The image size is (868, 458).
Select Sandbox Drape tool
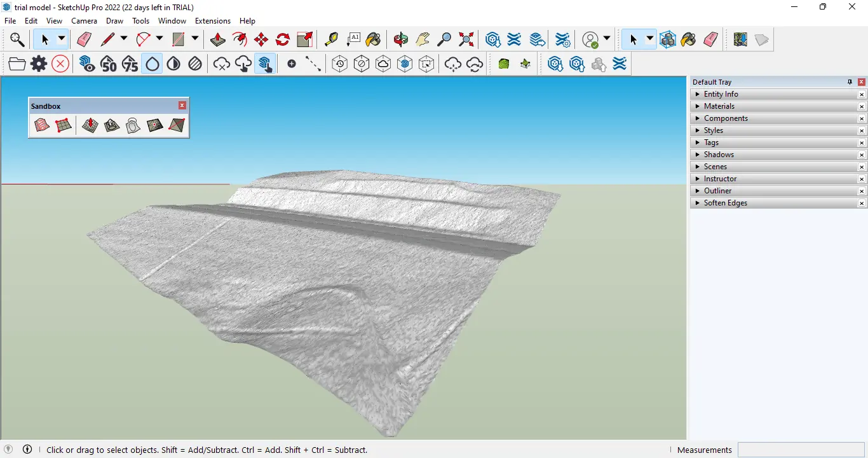pos(133,125)
